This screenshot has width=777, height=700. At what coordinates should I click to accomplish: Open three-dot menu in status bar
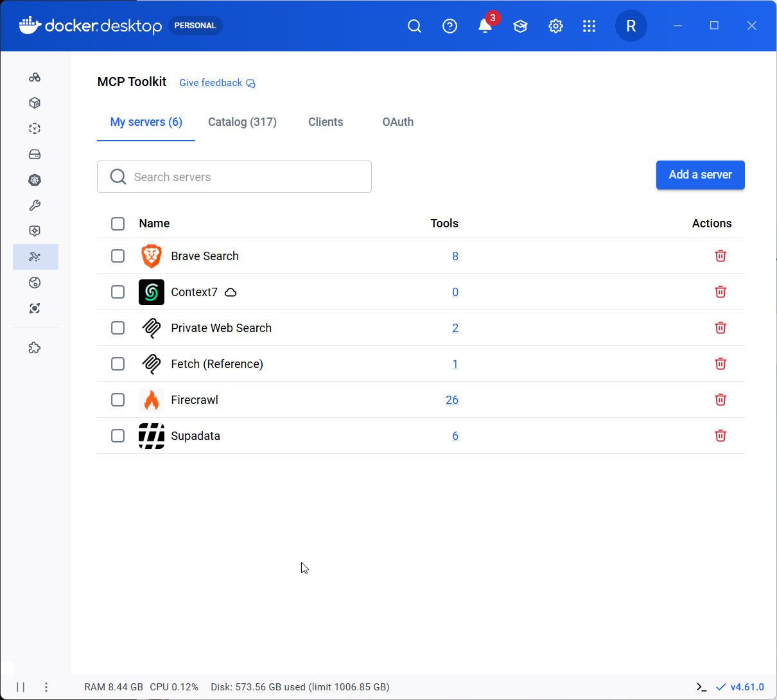coord(46,687)
